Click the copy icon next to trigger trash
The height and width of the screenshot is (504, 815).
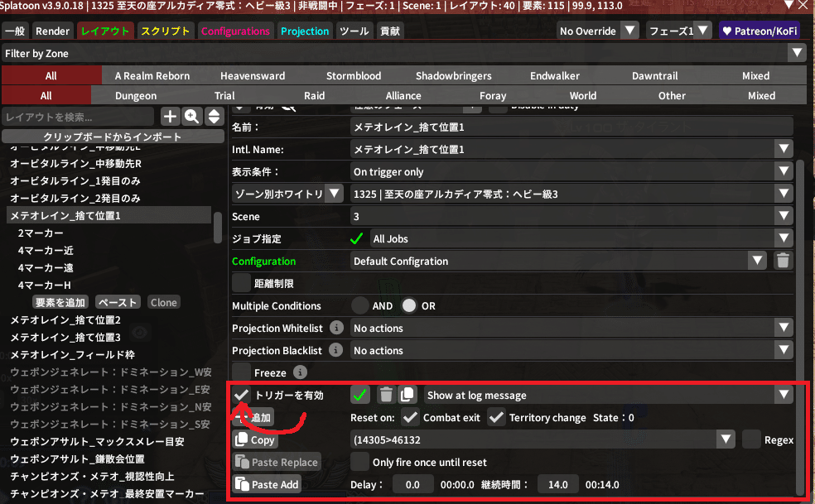click(407, 395)
